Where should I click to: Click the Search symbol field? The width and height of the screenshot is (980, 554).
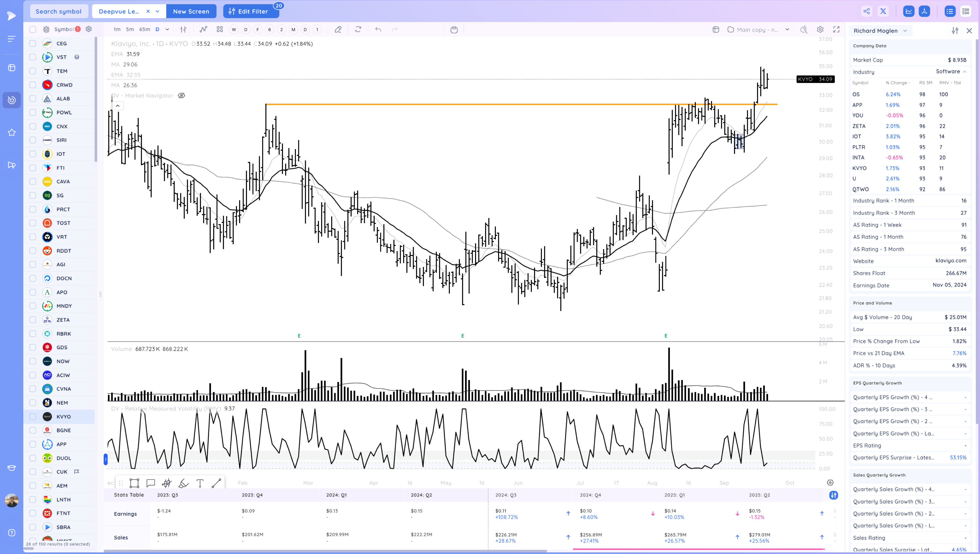pyautogui.click(x=59, y=12)
